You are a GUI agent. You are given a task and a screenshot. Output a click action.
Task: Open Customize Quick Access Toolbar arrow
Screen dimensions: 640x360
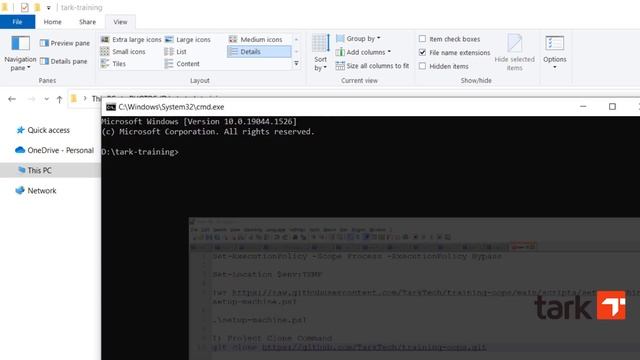(x=49, y=8)
